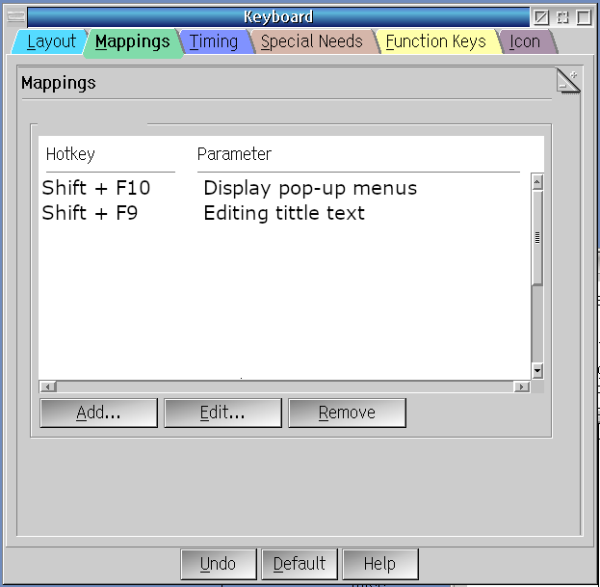
Task: Select the Shift + F9 mapping entry
Action: tap(285, 213)
